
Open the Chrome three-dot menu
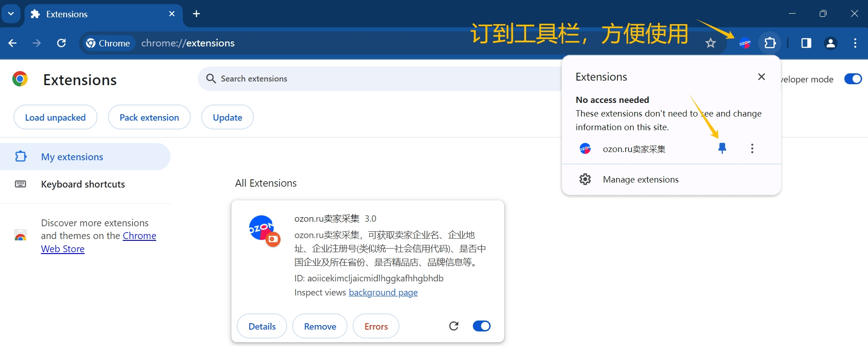(x=855, y=43)
